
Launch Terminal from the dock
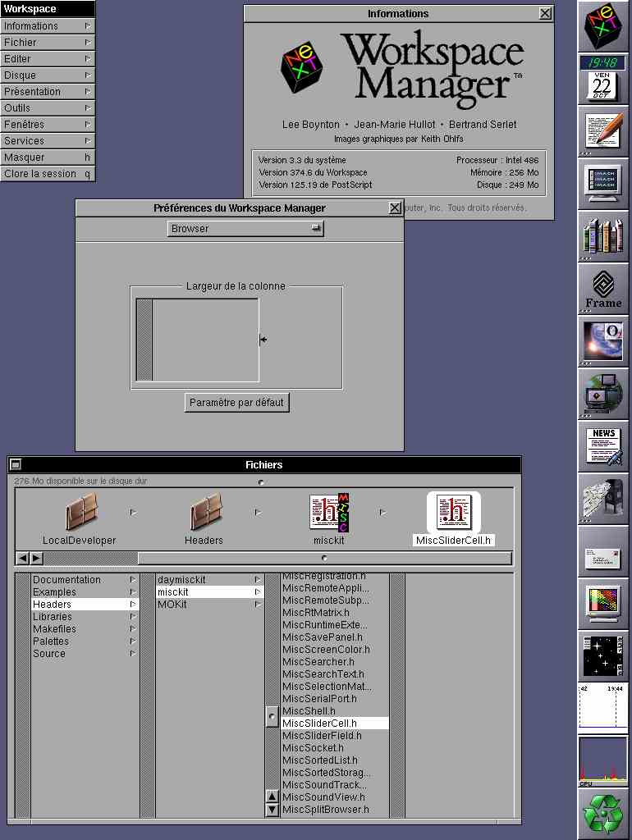[603, 184]
